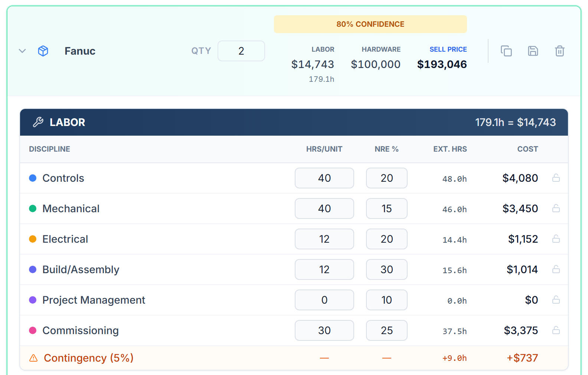Screen dimensions: 588x375
Task: Click the SELL PRICE label
Action: coord(448,49)
